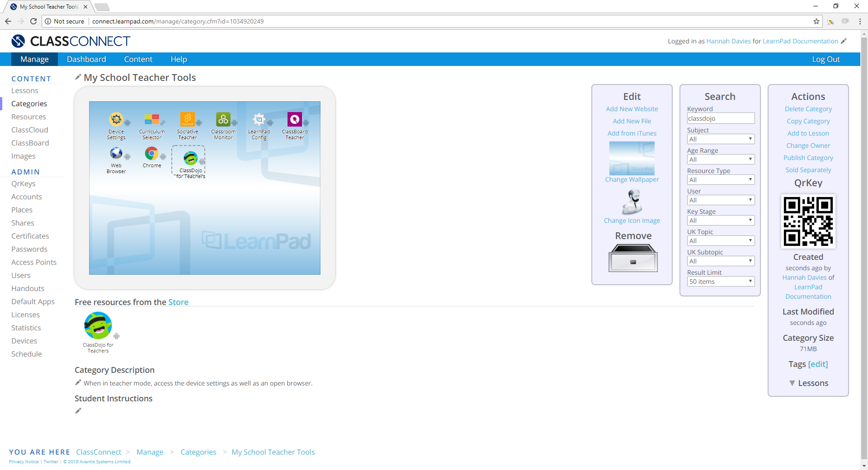Expand the UK Subtopic dropdown

tap(721, 261)
